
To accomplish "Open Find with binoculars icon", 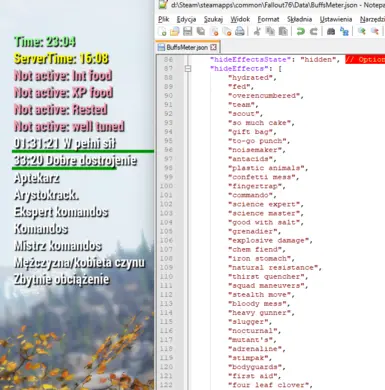I will [x=331, y=32].
